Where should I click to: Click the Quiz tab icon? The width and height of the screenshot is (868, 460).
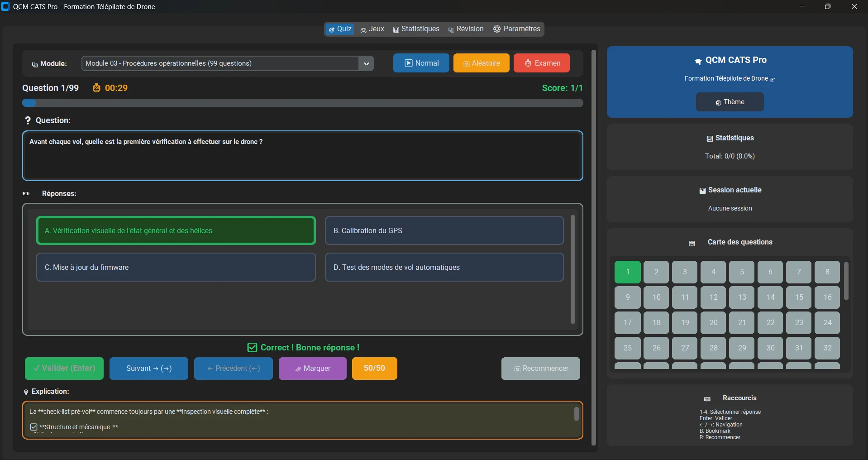[332, 29]
